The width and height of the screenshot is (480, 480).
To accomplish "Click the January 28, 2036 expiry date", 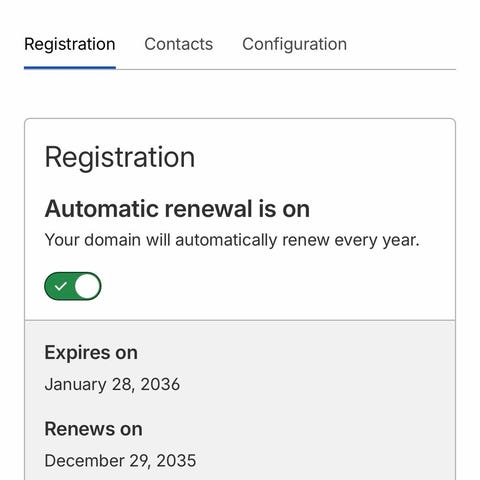I will point(112,384).
